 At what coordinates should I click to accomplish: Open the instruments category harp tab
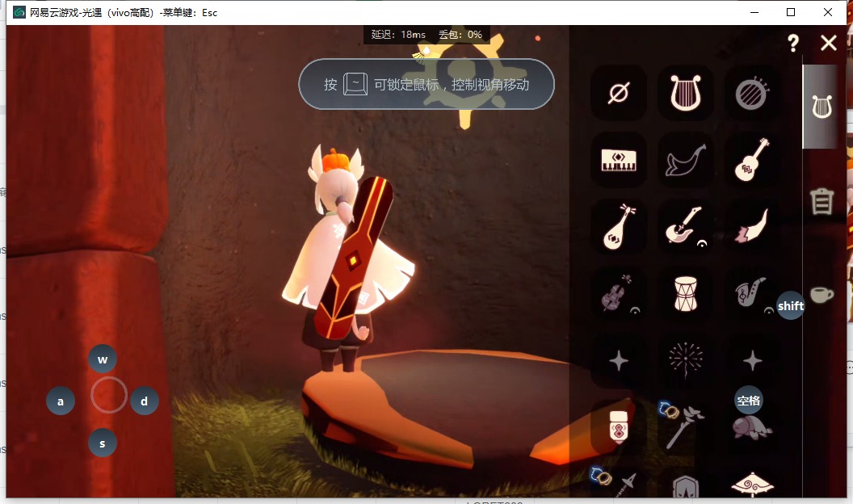pyautogui.click(x=821, y=107)
